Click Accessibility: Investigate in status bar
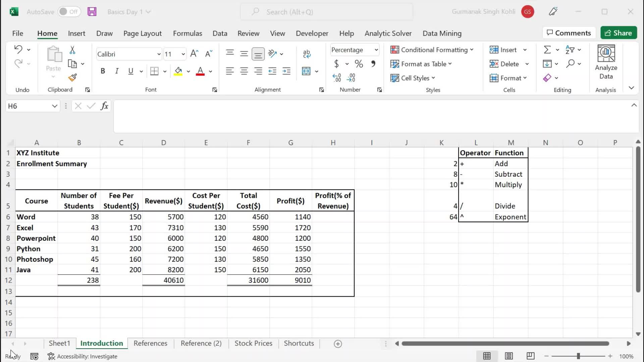The height and width of the screenshot is (362, 644). pyautogui.click(x=83, y=356)
